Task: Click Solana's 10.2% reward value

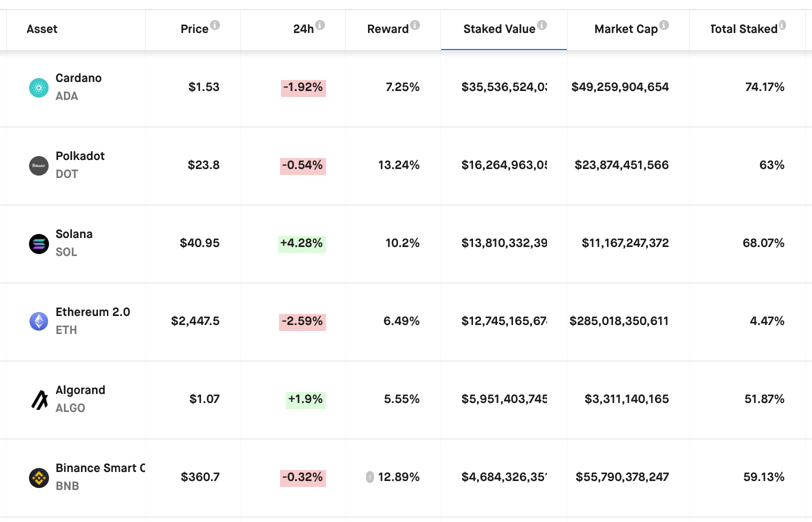Action: tap(402, 243)
